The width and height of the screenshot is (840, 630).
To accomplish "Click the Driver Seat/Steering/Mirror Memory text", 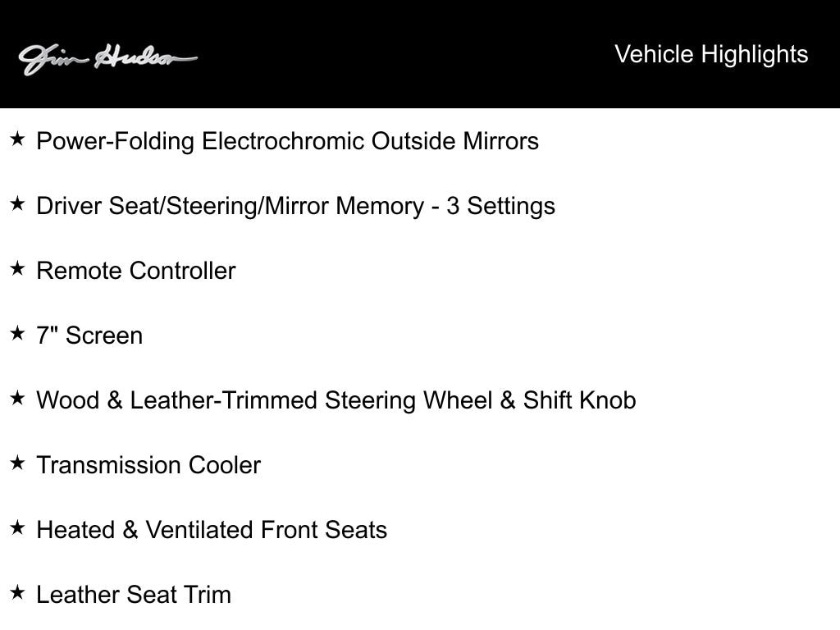I will (x=230, y=206).
